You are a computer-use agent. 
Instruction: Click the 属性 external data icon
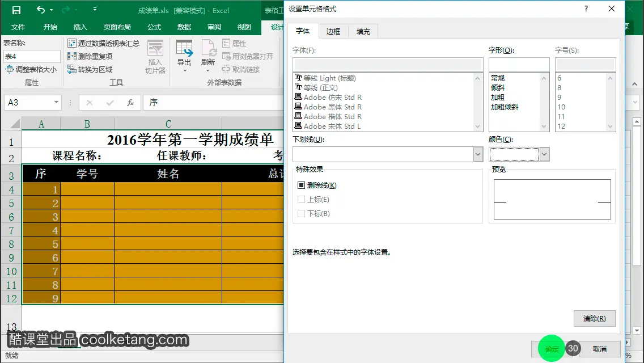226,43
